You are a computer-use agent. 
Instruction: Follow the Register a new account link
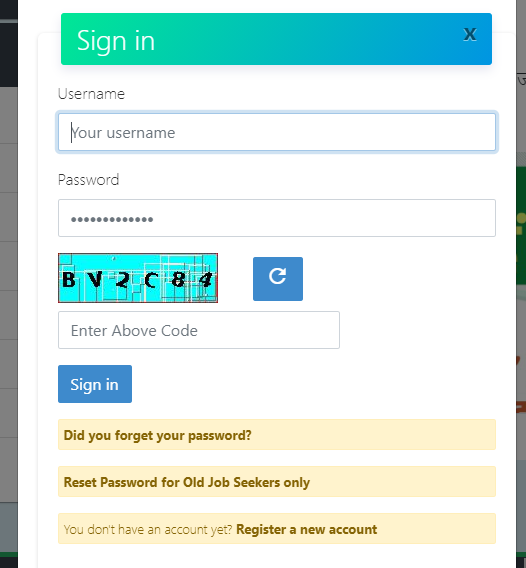point(306,529)
